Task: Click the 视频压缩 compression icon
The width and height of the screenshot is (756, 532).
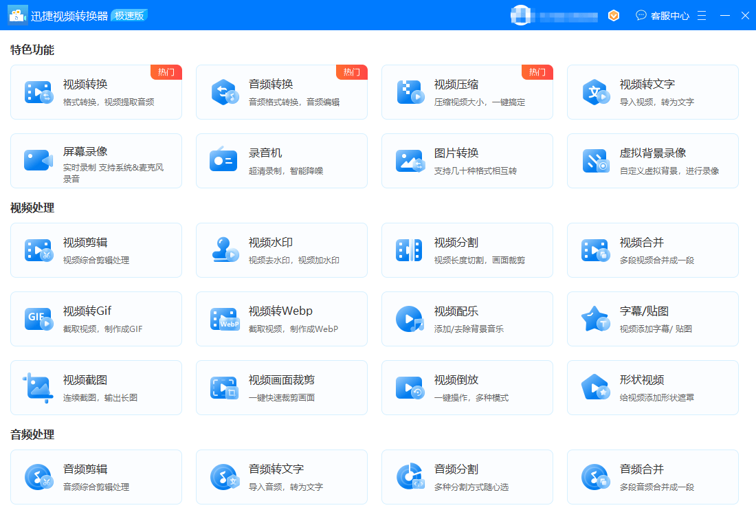Action: coord(410,92)
